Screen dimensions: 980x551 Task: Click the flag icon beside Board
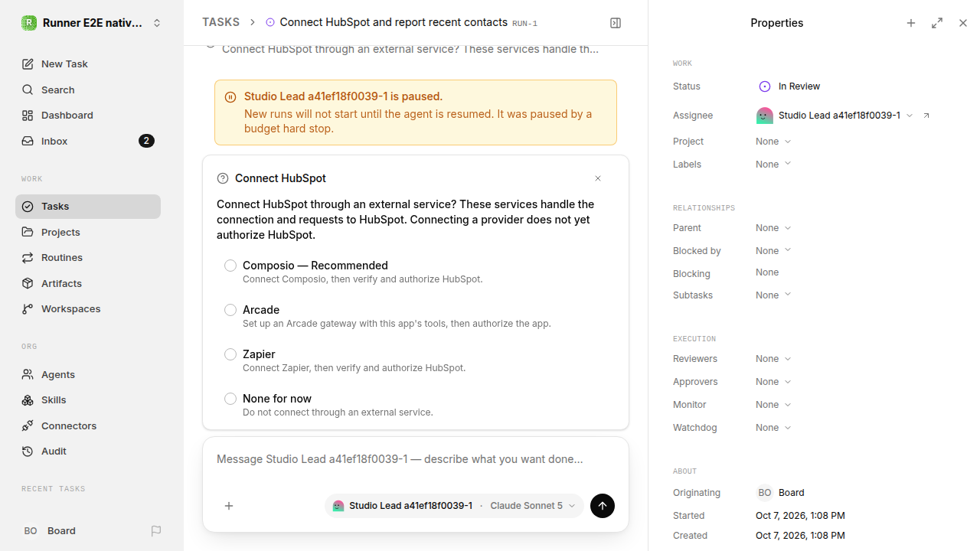tap(156, 531)
